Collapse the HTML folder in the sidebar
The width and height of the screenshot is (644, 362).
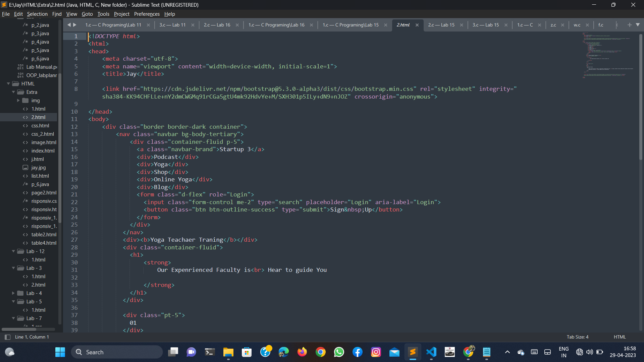pyautogui.click(x=8, y=84)
